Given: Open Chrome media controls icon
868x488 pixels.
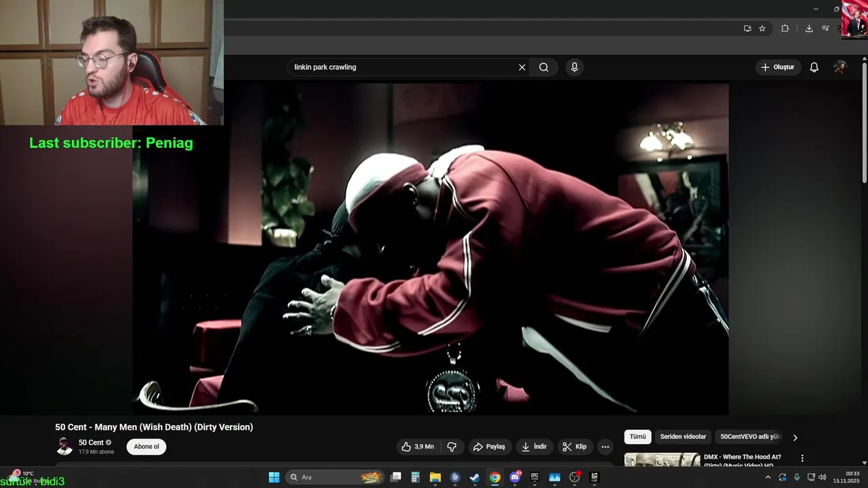Looking at the screenshot, I should pos(825,28).
